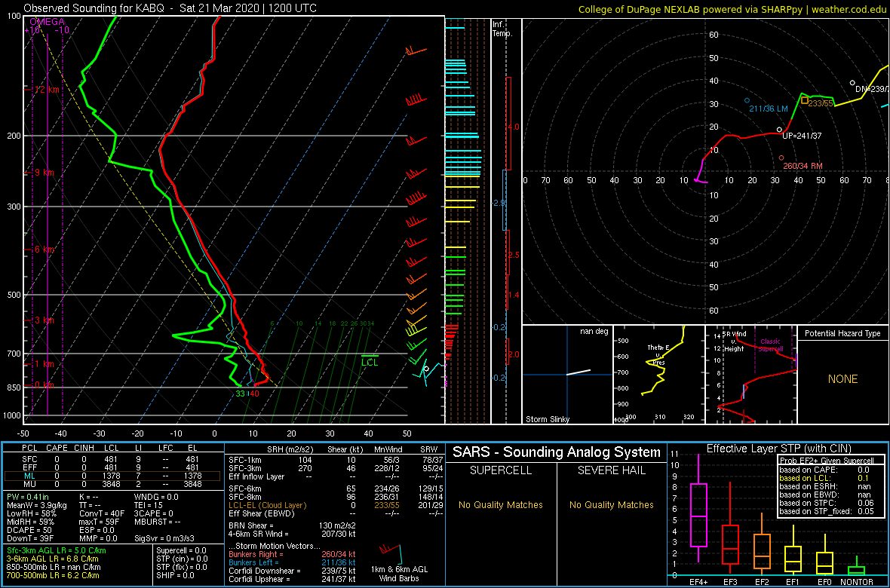The width and height of the screenshot is (890, 588).
Task: Click the green LCL level marker line
Action: pos(370,355)
